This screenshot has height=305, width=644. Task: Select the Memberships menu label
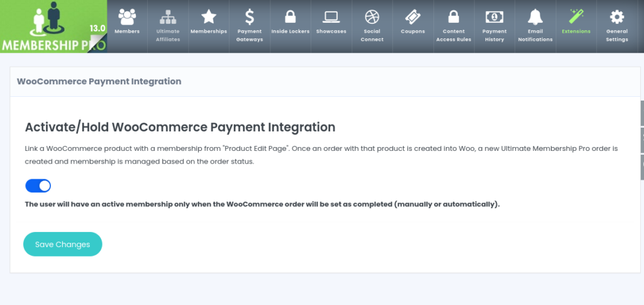[209, 31]
